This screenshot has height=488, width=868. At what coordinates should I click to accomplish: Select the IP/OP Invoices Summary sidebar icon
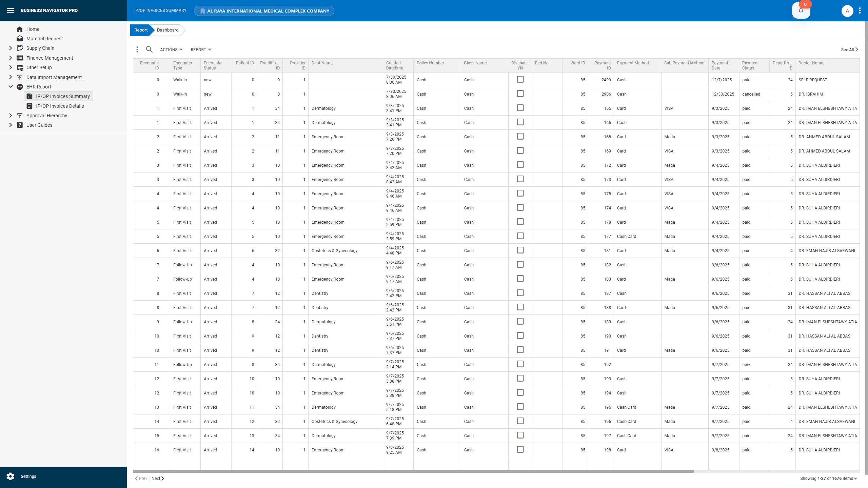(29, 96)
